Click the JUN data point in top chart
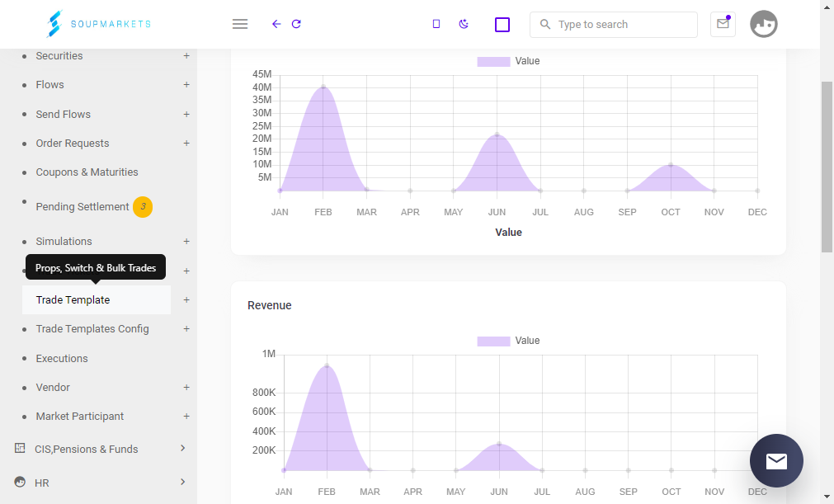The height and width of the screenshot is (504, 834). point(497,134)
